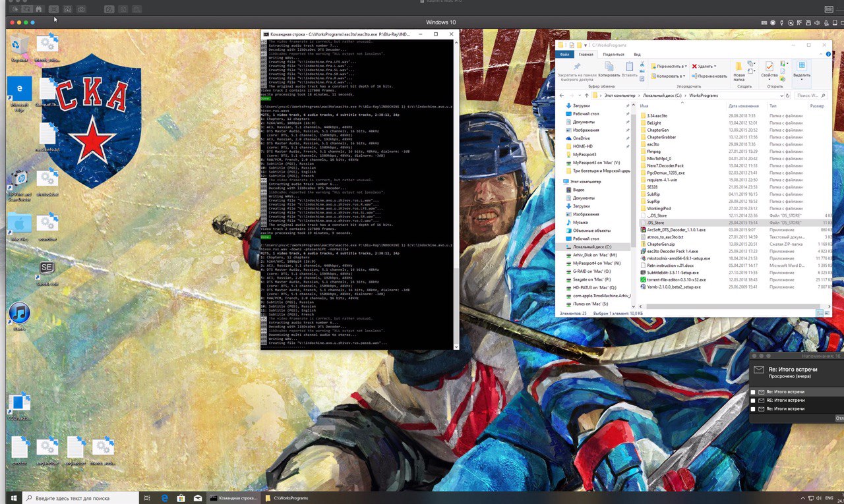
Task: Open the Mail taskbar icon
Action: (197, 498)
